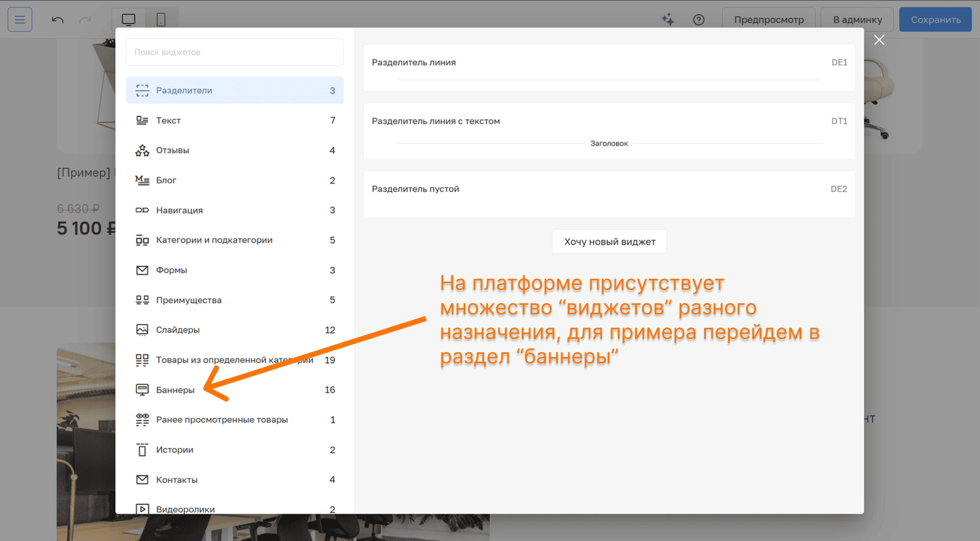Focus the Поиск виджетов search field
The height and width of the screenshot is (541, 980).
[235, 52]
